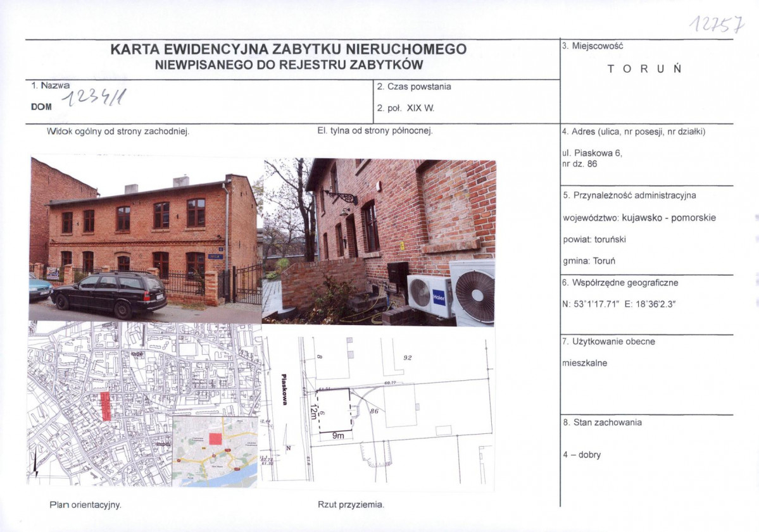Screen dimensions: 759x532
Task: Click the handwritten number '1234/1'
Action: tap(94, 98)
